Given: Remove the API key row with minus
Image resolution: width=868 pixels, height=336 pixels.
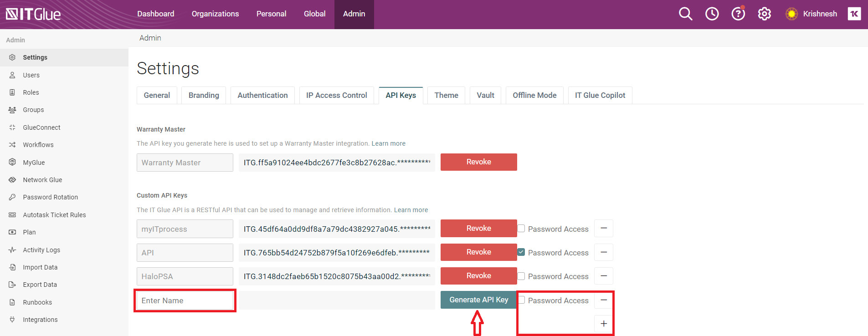Looking at the screenshot, I should pyautogui.click(x=604, y=252).
